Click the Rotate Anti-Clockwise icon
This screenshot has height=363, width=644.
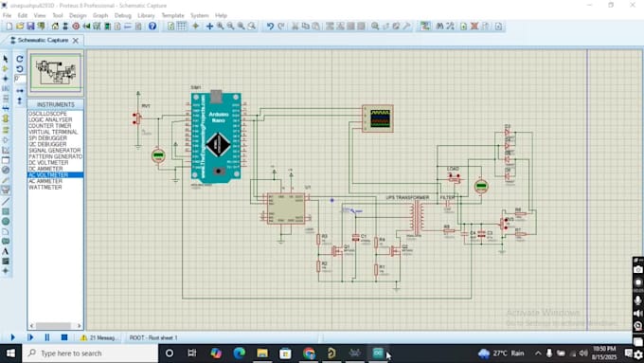tap(19, 68)
